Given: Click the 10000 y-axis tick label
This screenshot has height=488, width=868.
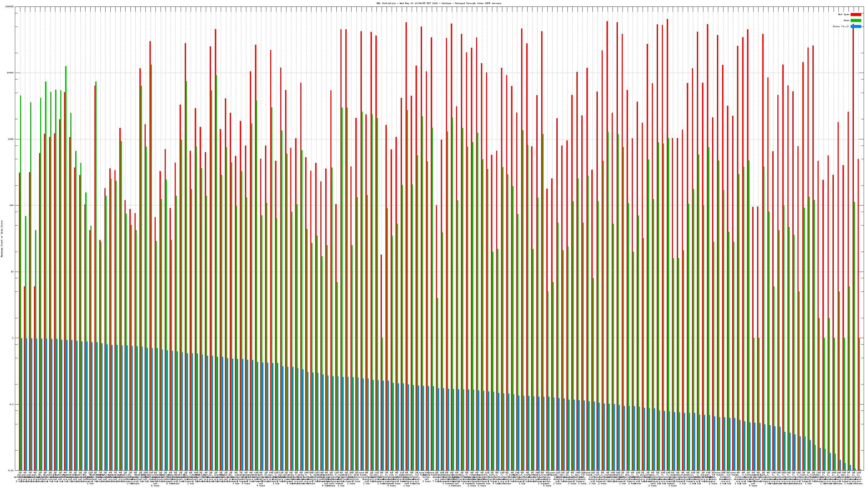Looking at the screenshot, I should tap(11, 73).
